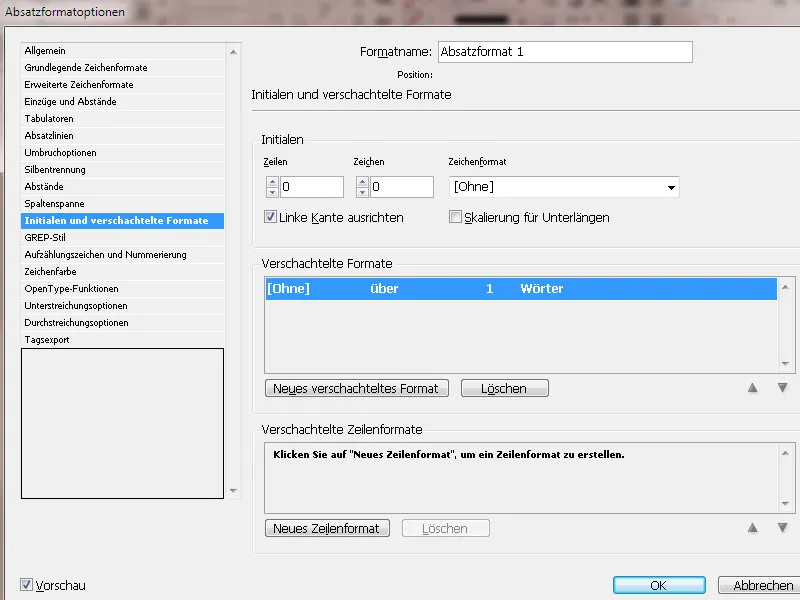Move nested format down with arrow icon
Image resolution: width=800 pixels, height=600 pixels.
pos(782,388)
